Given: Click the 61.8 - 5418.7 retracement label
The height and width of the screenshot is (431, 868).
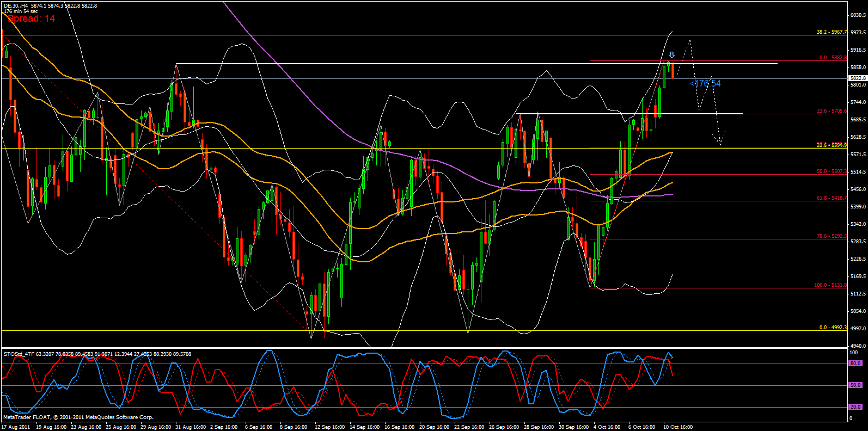Looking at the screenshot, I should [832, 198].
